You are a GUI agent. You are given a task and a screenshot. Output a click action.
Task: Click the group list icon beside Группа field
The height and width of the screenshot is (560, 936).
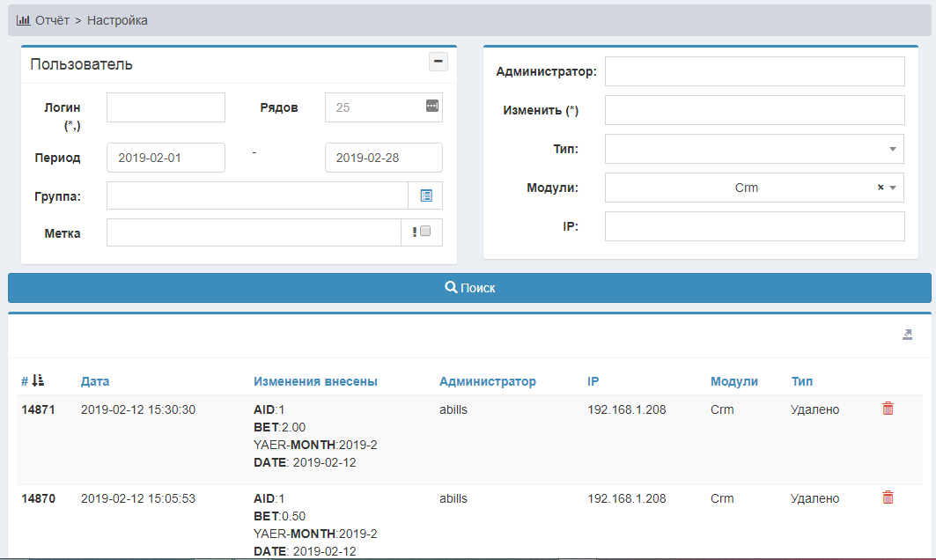click(425, 195)
